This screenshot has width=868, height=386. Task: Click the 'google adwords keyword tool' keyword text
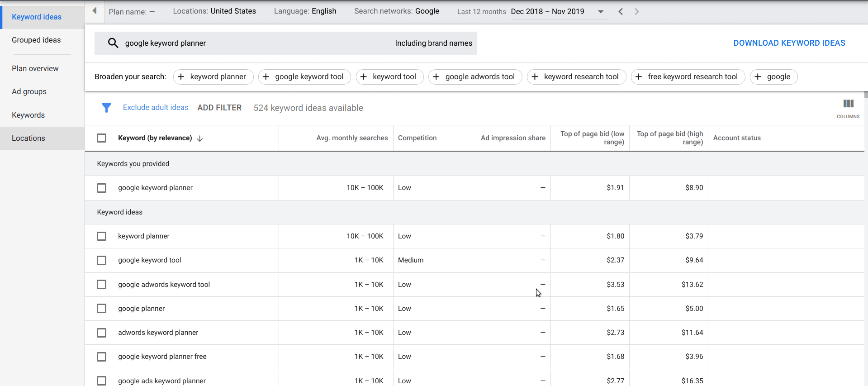pos(164,285)
